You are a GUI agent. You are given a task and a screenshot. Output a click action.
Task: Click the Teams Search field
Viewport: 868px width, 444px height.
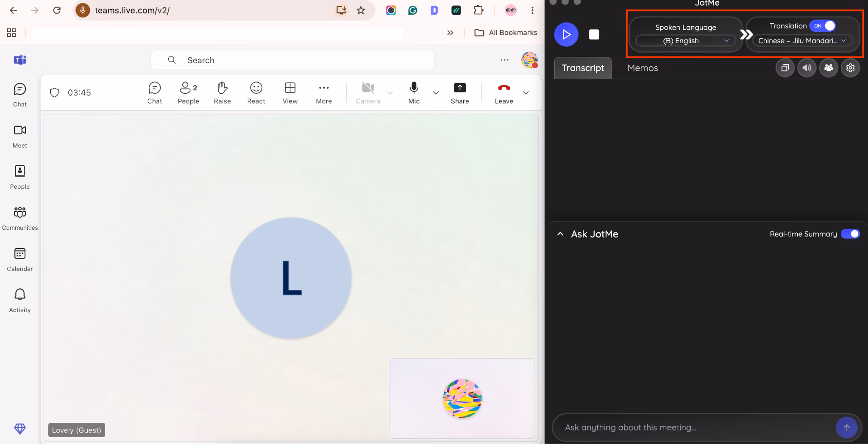292,60
